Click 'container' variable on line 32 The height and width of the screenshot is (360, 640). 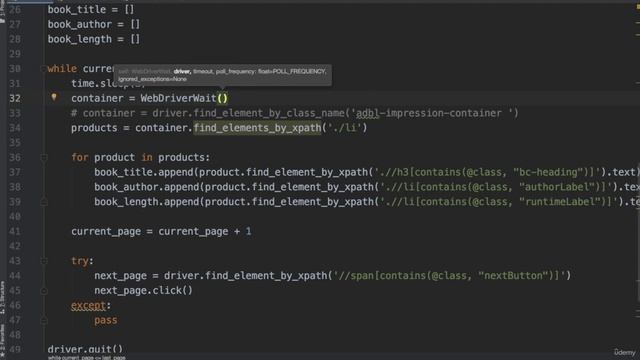click(x=97, y=98)
